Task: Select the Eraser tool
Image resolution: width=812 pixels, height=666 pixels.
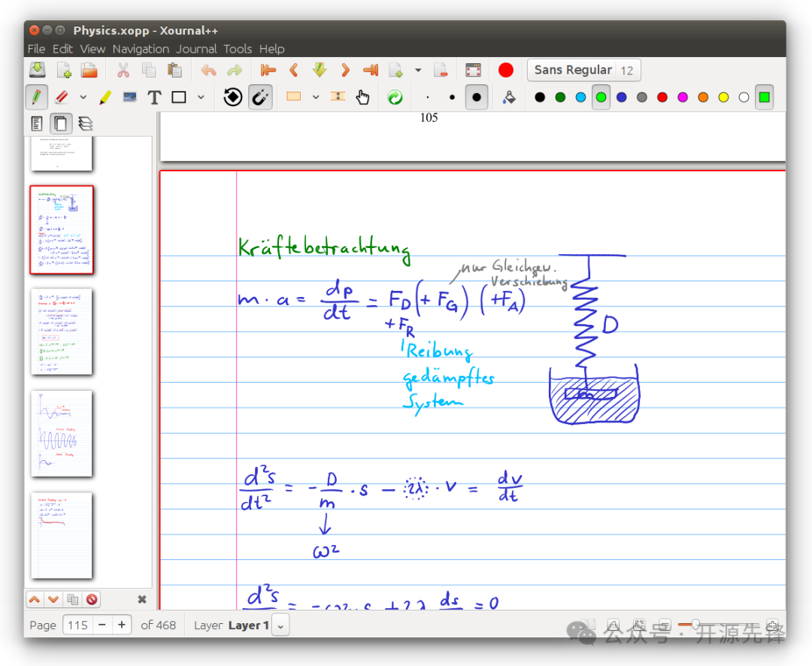Action: (62, 97)
